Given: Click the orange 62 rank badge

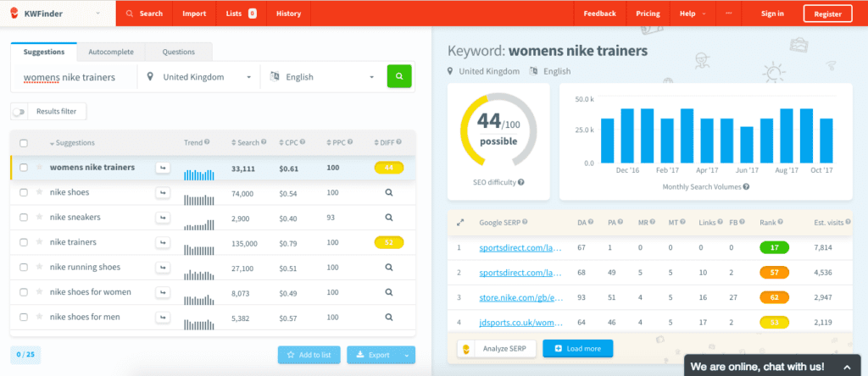Looking at the screenshot, I should click(774, 297).
